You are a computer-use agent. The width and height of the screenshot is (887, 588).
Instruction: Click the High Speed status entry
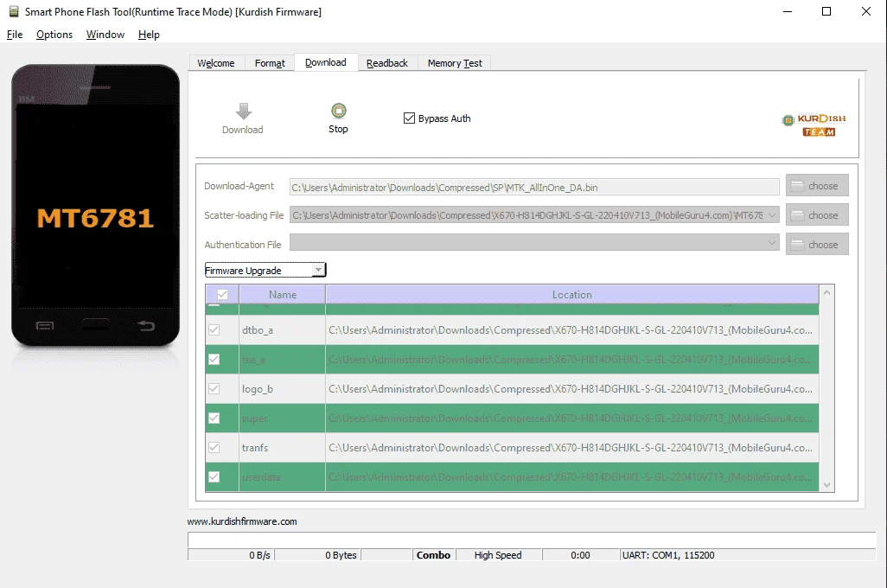point(498,555)
